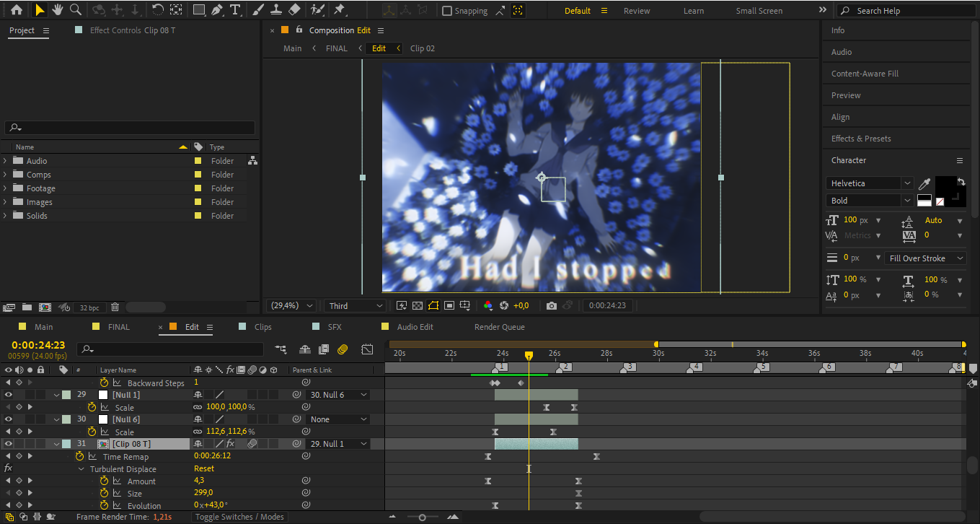Select the Pen tool
Screen dimensions: 980x524
218,10
